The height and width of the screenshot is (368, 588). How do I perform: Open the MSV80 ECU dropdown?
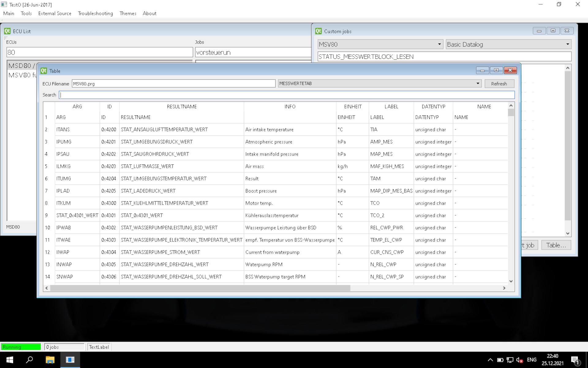[439, 44]
